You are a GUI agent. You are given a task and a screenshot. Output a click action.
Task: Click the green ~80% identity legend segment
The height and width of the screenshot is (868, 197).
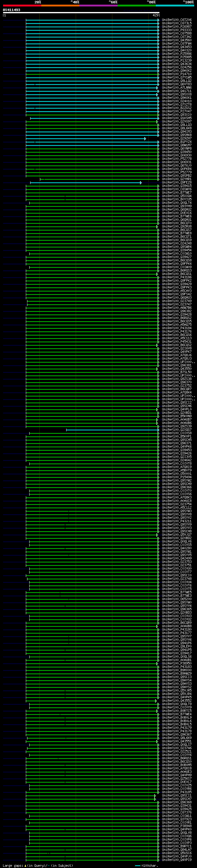pyautogui.click(x=137, y=6)
